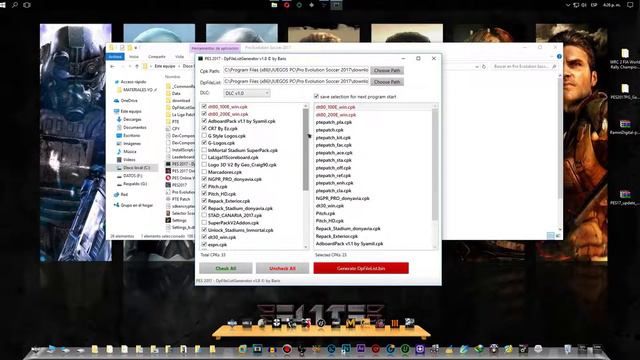Open the DLC v1.0 dropdown
The height and width of the screenshot is (360, 640).
(247, 93)
